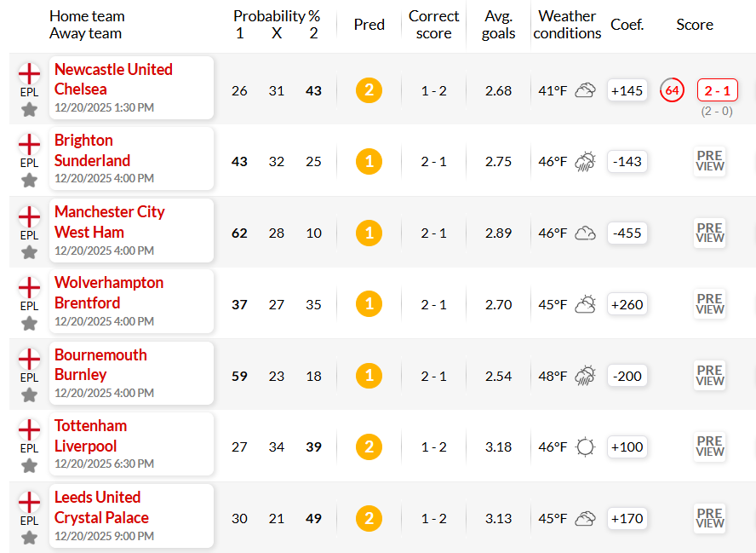Screen dimensions: 756x553
Task: Click the live 2 - 1 score box
Action: [718, 90]
